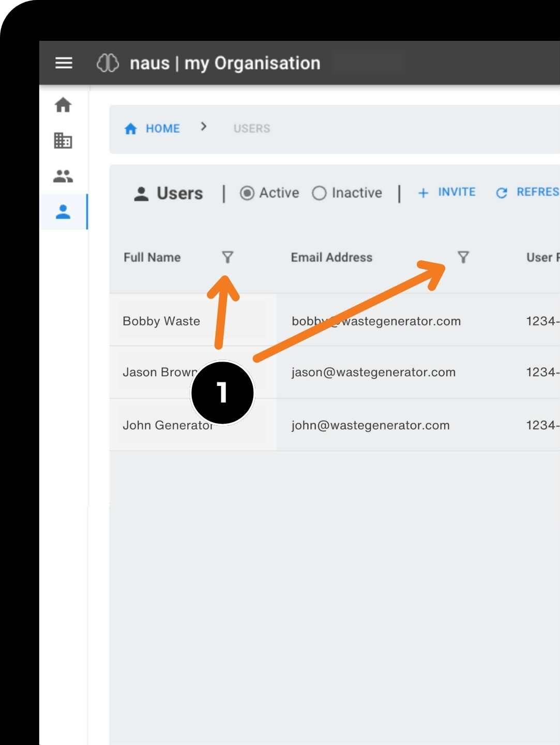Open the groups sidebar icon
This screenshot has height=745, width=560.
tap(63, 176)
